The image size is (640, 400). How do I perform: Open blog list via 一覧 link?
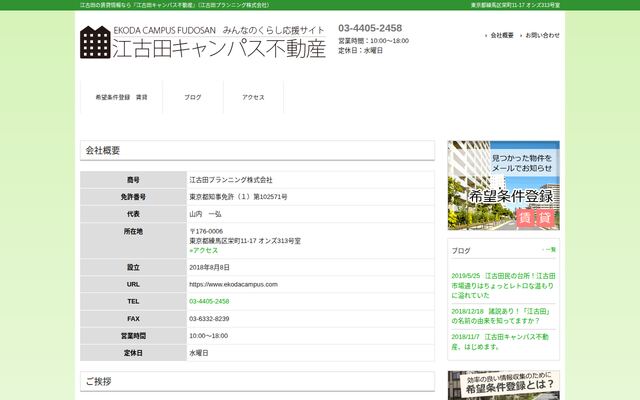pyautogui.click(x=550, y=249)
